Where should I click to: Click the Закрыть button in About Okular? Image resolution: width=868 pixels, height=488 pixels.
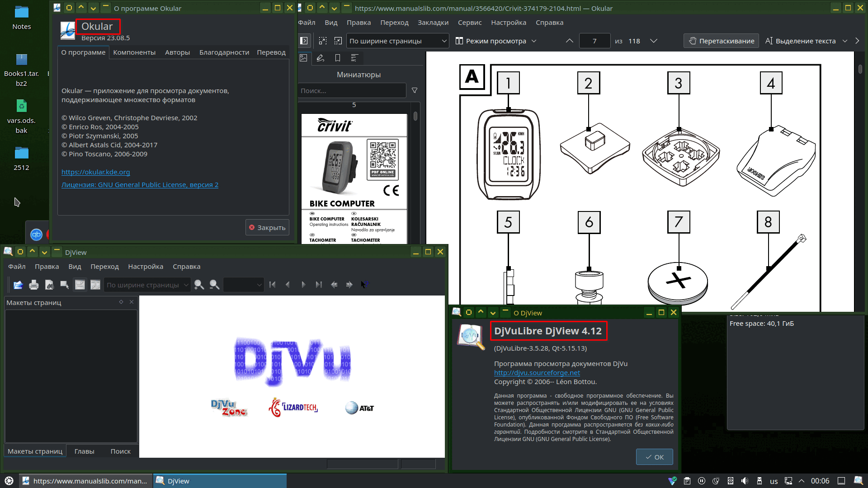[x=267, y=228]
